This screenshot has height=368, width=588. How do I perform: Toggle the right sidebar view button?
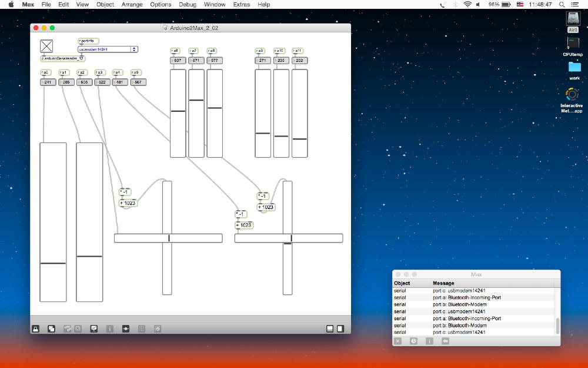[340, 329]
